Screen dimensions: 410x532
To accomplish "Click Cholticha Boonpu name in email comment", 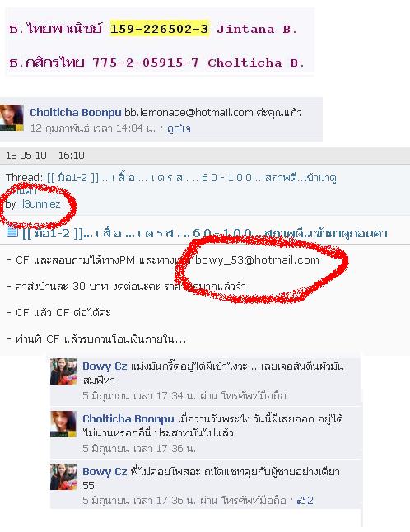I will (75, 113).
